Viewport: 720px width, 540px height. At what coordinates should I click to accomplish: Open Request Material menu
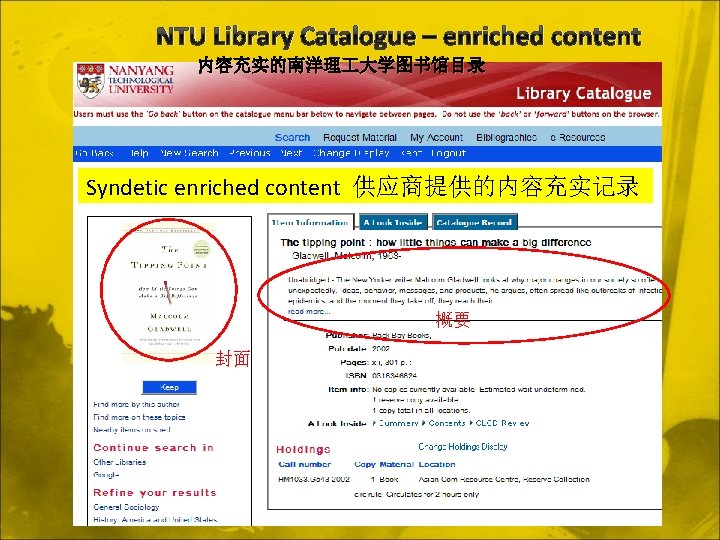tap(360, 137)
